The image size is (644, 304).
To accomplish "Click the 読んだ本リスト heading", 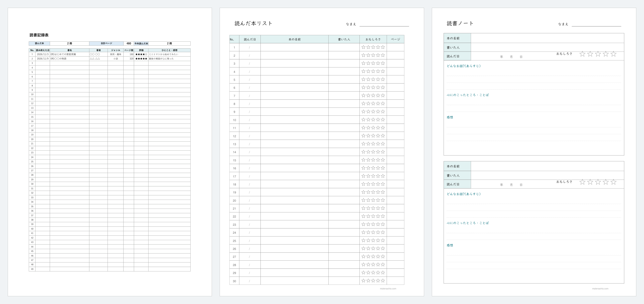I will pos(253,23).
